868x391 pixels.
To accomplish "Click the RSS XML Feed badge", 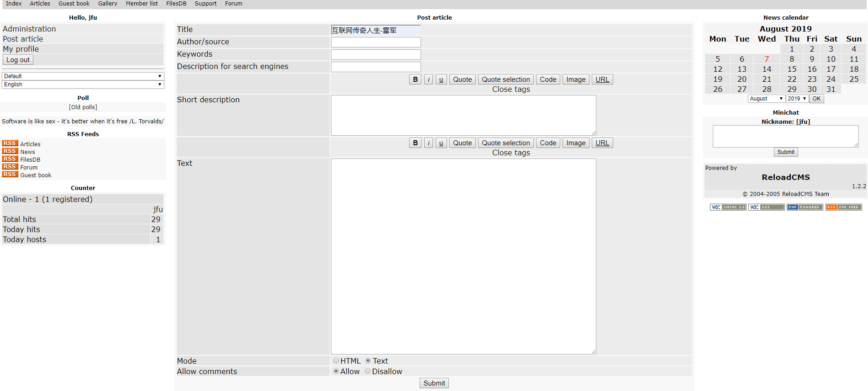I will click(x=843, y=207).
